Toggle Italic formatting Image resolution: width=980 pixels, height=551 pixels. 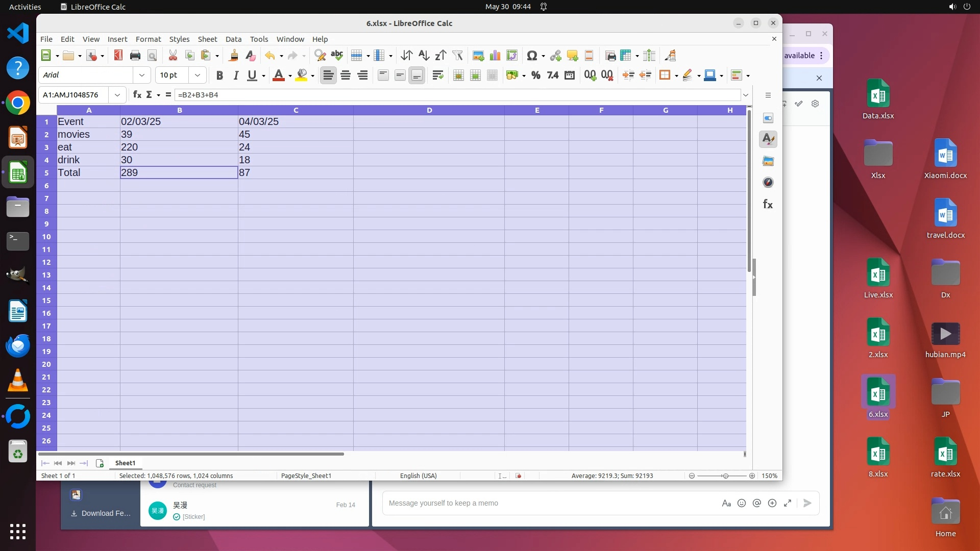pos(236,76)
